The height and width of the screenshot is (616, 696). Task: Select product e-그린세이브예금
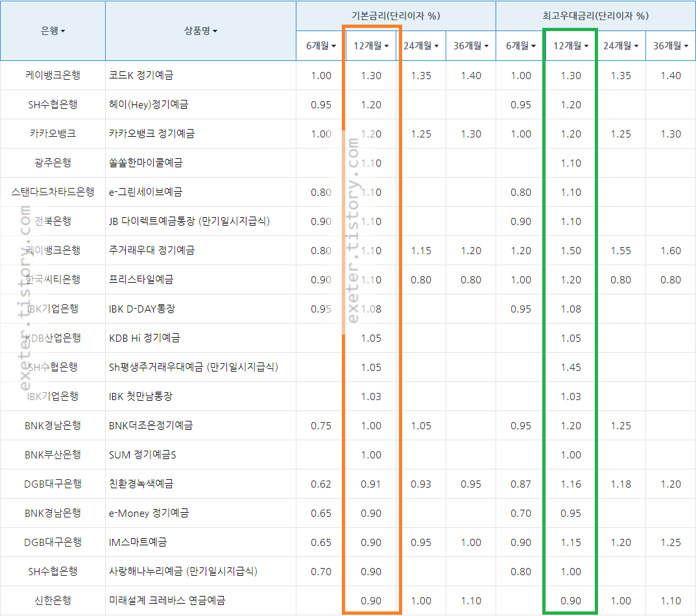tap(145, 192)
